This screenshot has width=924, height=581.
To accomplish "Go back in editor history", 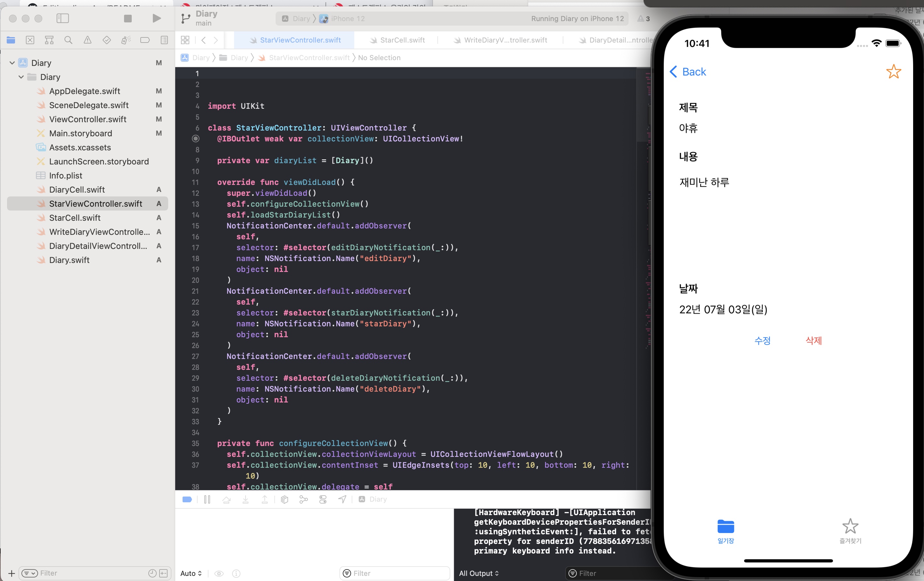I will (204, 40).
